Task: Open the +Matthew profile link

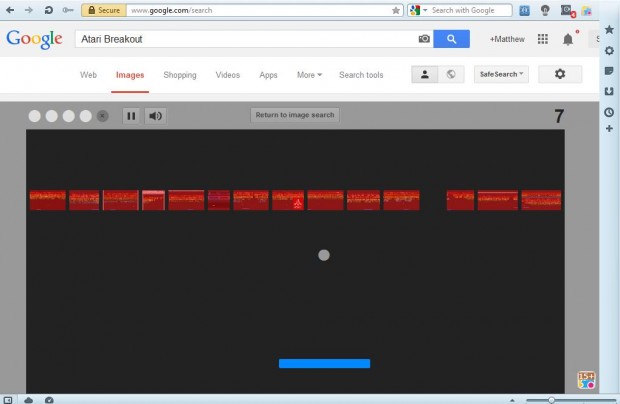Action: (x=506, y=39)
